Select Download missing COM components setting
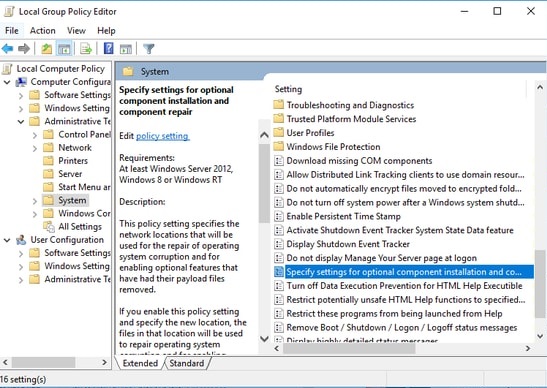Viewport: 547px width, 388px height. tap(359, 161)
